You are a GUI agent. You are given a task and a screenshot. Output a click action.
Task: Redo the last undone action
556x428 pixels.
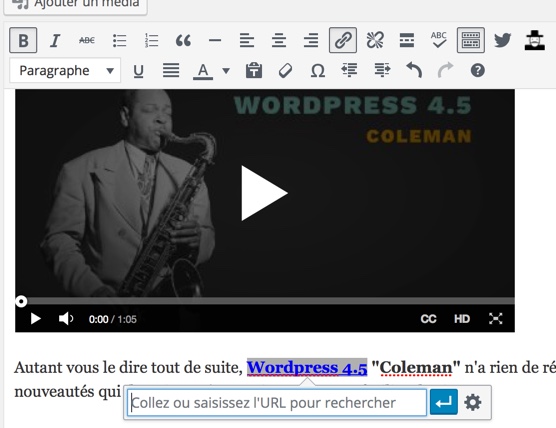tap(446, 71)
